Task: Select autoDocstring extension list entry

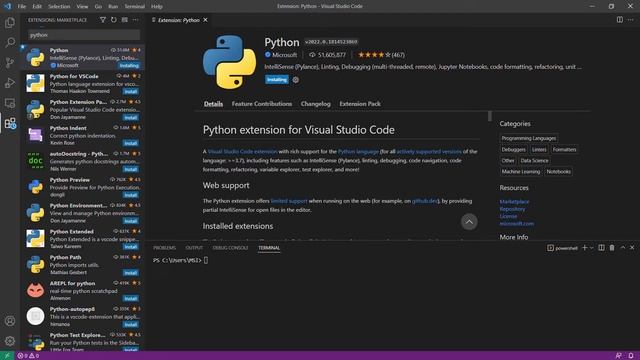Action: coord(83,161)
